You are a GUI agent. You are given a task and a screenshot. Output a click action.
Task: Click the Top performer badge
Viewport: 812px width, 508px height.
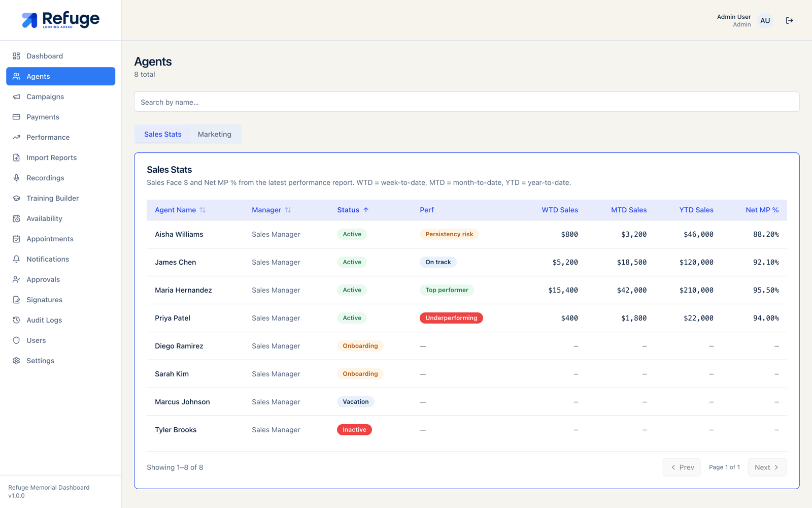click(x=447, y=290)
